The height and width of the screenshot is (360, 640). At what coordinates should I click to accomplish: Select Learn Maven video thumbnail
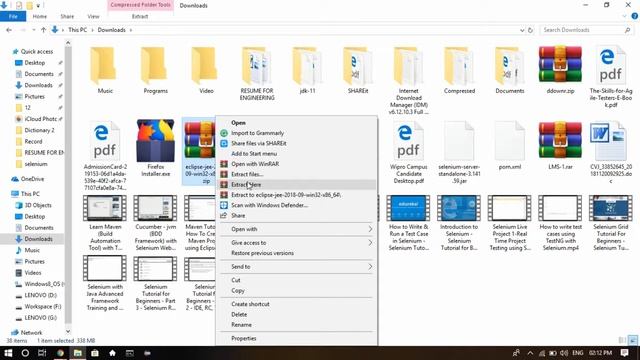(x=104, y=208)
